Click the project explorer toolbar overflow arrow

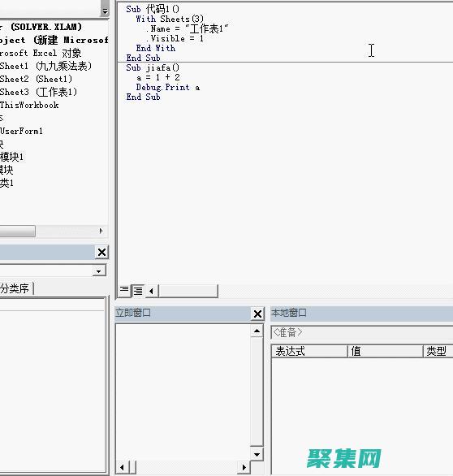(105, 11)
